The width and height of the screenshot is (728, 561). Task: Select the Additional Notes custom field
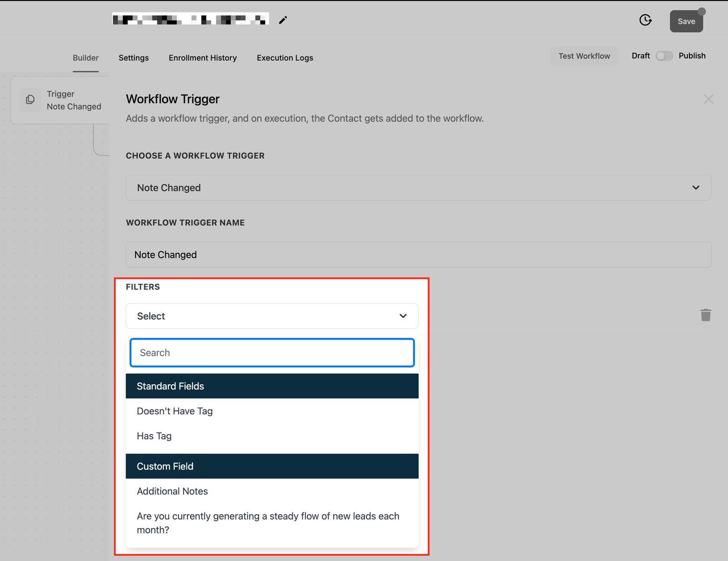[x=172, y=491]
